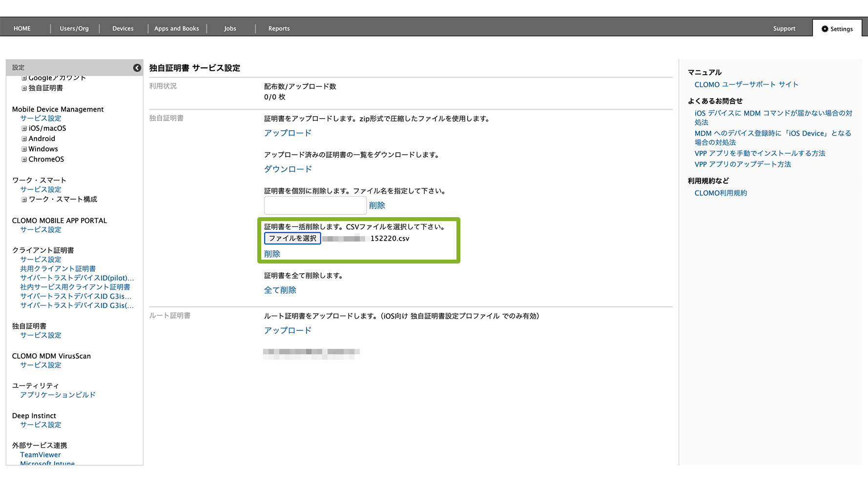The width and height of the screenshot is (868, 488).
Task: Open CLOMO利用規約 link
Action: [721, 193]
